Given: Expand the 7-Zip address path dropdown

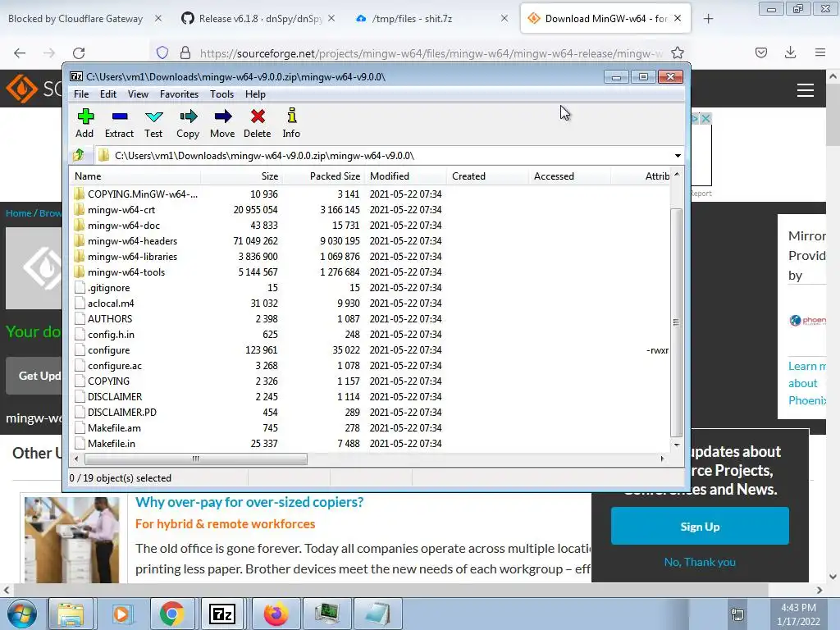Looking at the screenshot, I should tap(678, 156).
